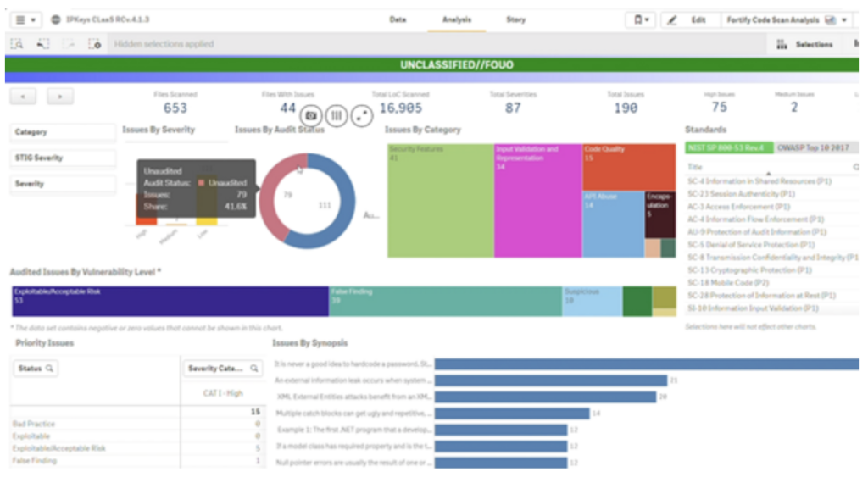
Task: Click the clear selections icon
Action: pos(95,44)
